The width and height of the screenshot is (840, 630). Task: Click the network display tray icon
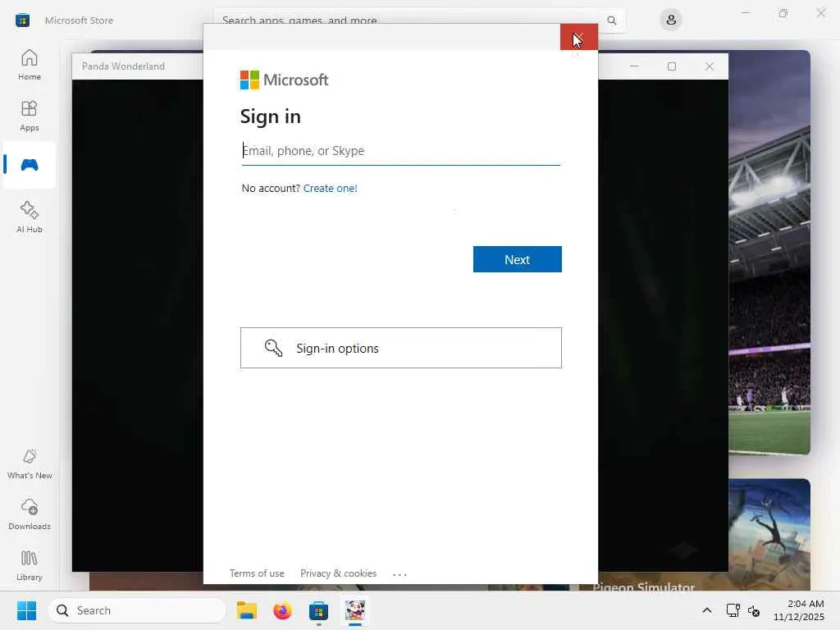click(x=733, y=610)
